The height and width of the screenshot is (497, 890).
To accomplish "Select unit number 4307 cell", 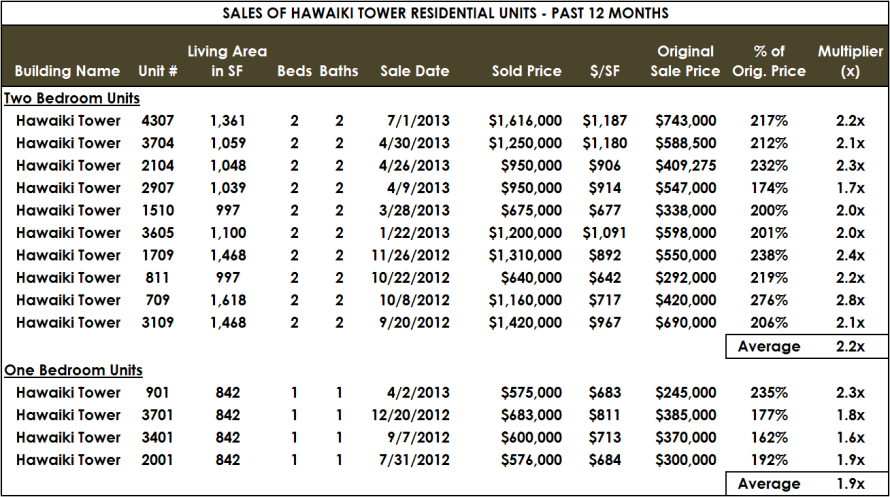I will tap(160, 121).
